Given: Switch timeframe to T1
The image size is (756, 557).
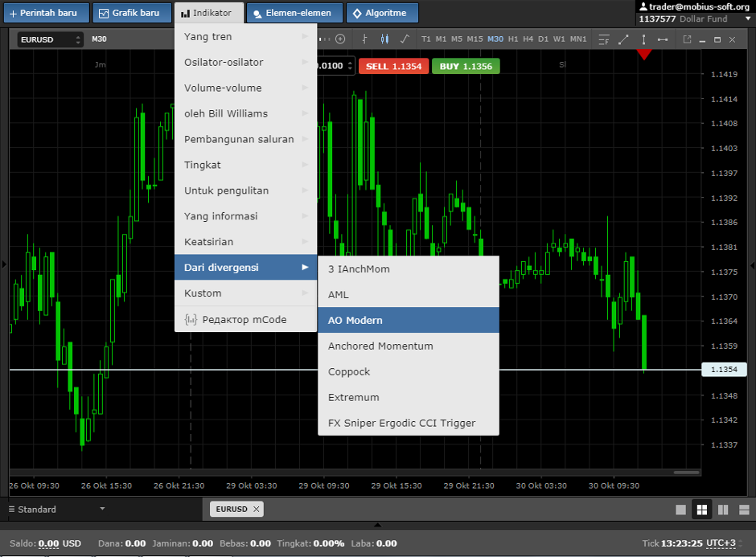Looking at the screenshot, I should (x=425, y=39).
